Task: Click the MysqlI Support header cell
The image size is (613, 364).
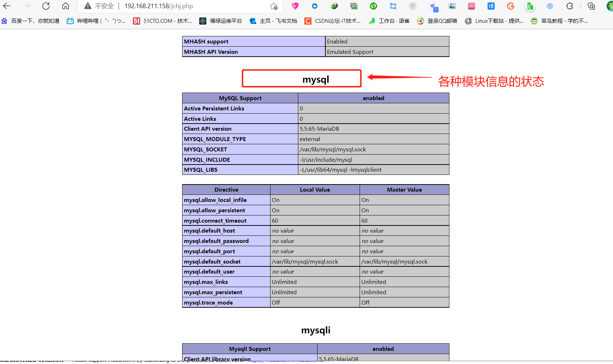Action: pos(250,349)
